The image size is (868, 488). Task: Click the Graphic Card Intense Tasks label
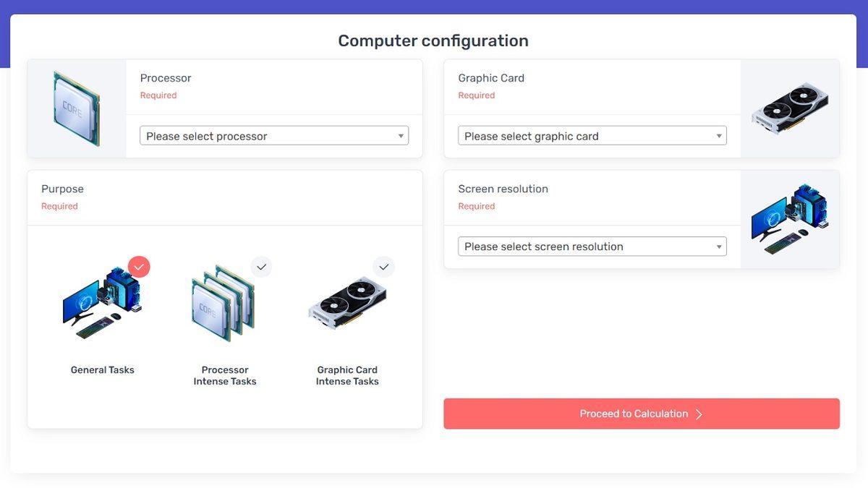coord(347,375)
